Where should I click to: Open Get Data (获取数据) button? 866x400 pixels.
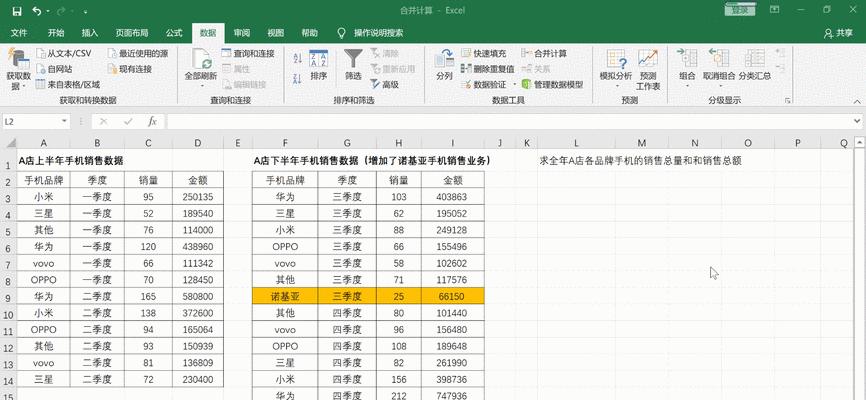19,70
